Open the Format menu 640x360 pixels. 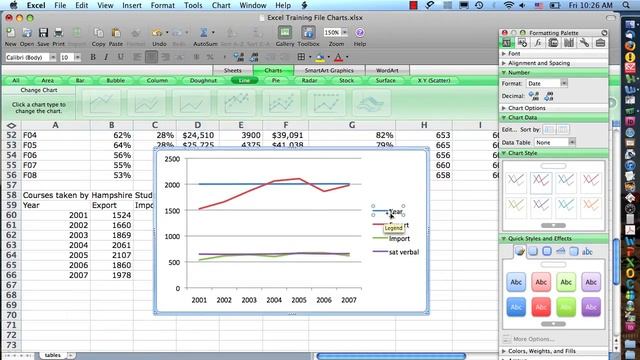click(162, 5)
